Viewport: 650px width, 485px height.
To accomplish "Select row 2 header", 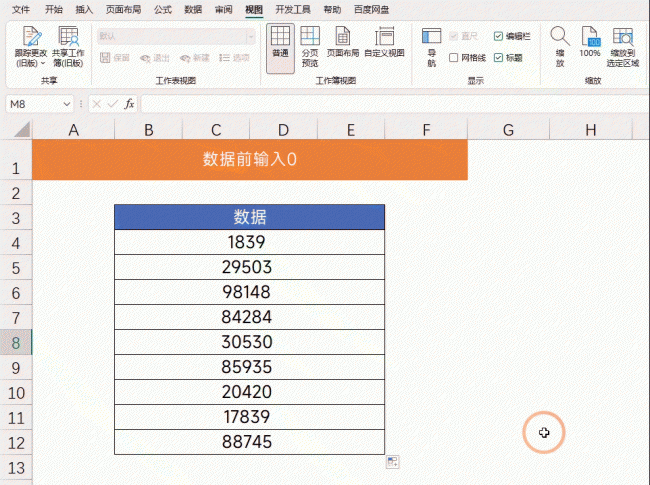I will tap(16, 193).
